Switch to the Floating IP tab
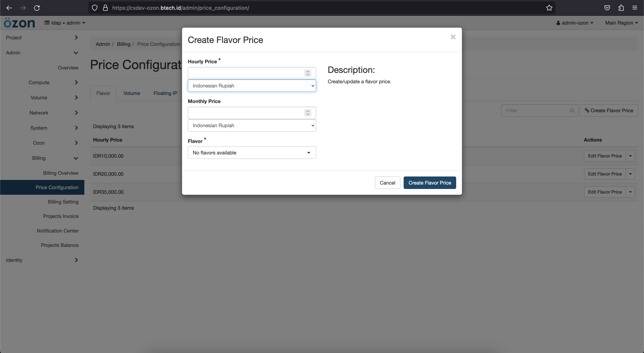This screenshot has height=353, width=644. 165,93
